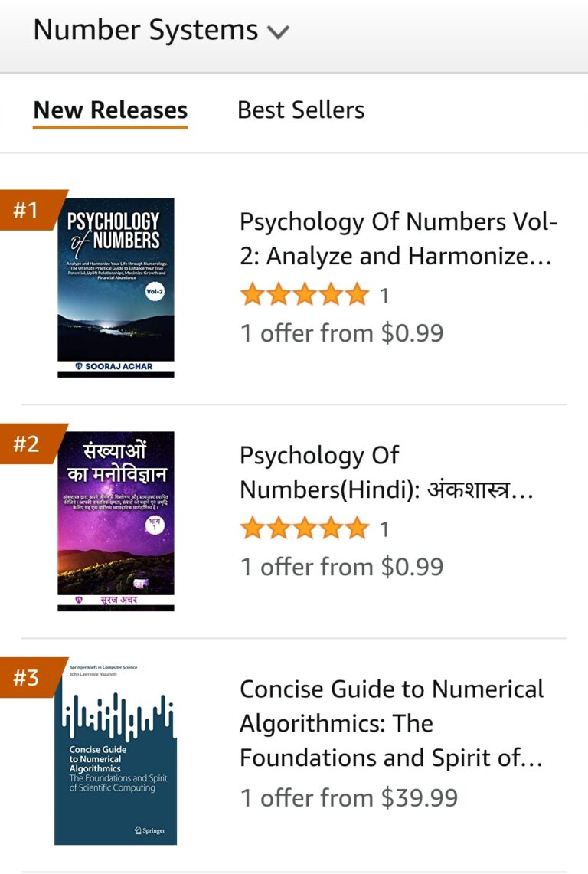Click the $0.99 offer for Hindi book
Image resolution: width=588 pixels, height=874 pixels.
click(x=341, y=567)
